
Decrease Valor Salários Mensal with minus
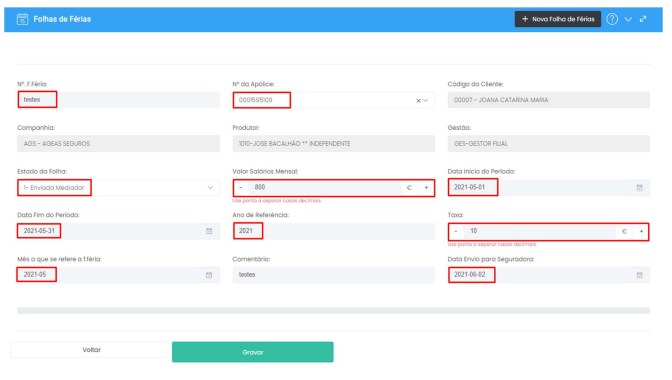(240, 188)
